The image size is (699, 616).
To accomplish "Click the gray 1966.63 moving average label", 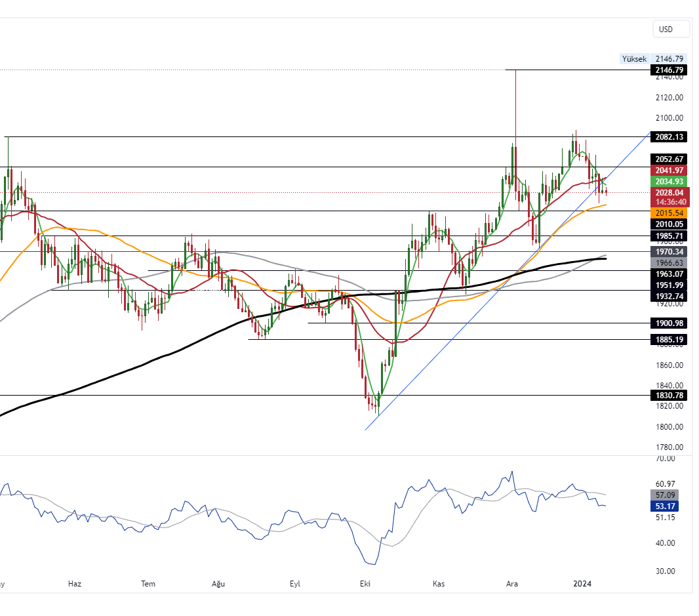I will pyautogui.click(x=668, y=262).
